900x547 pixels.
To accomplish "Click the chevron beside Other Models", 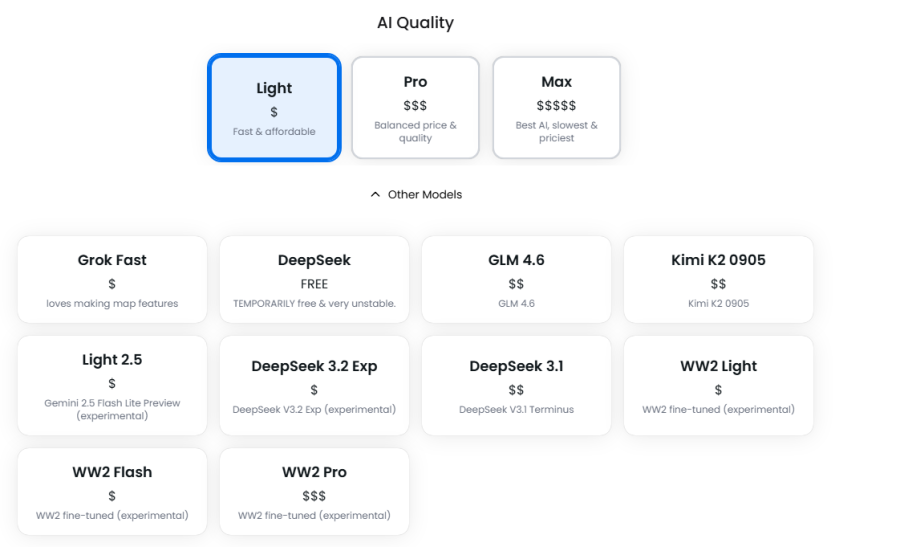I will 375,195.
